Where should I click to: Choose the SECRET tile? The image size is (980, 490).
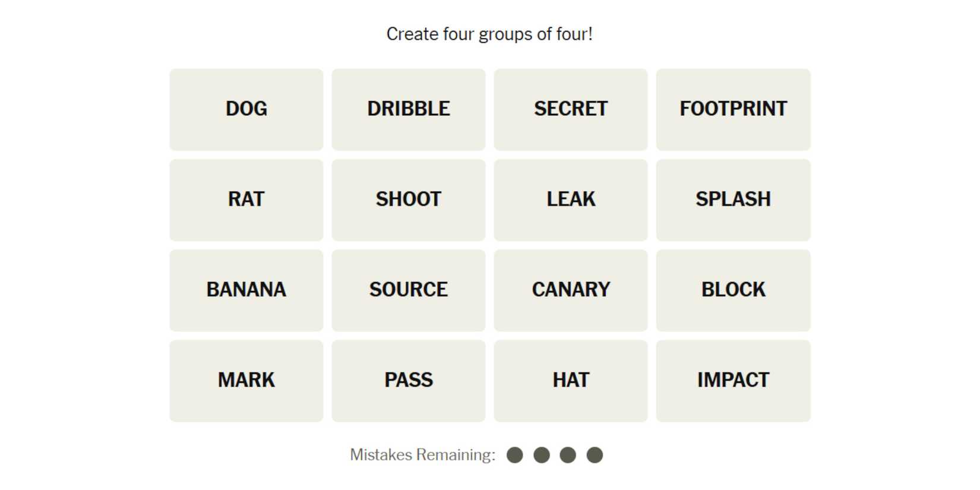pos(570,109)
